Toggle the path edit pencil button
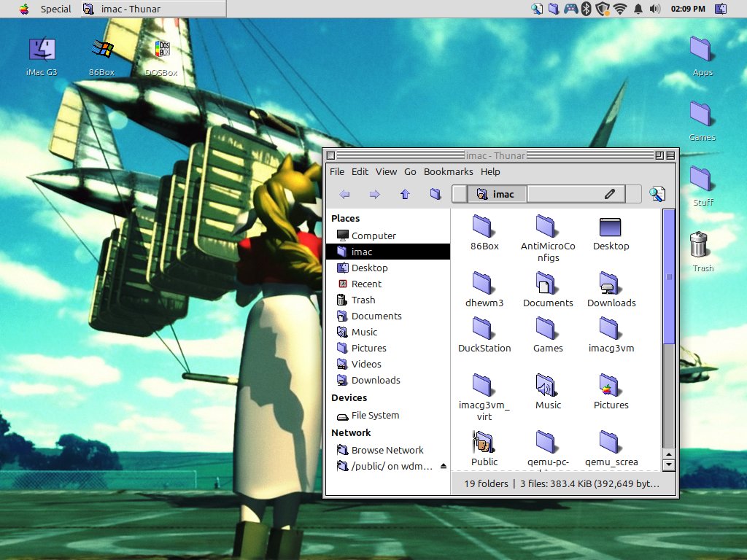Viewport: 747px width, 560px height. pyautogui.click(x=610, y=194)
